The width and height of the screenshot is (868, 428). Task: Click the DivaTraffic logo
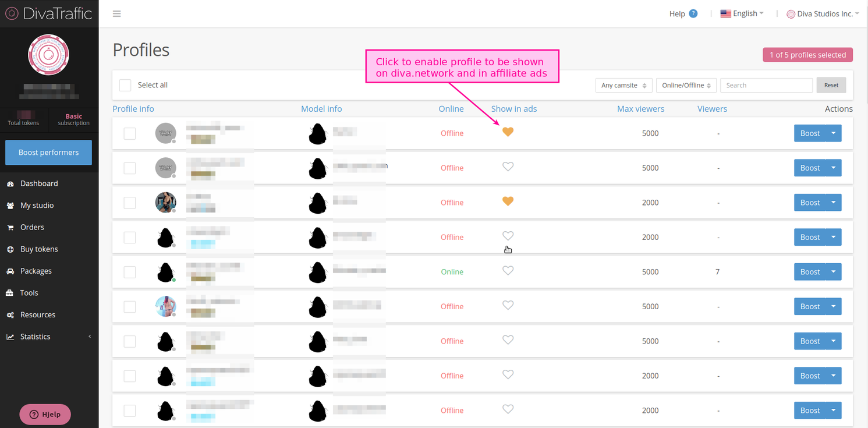tap(49, 13)
